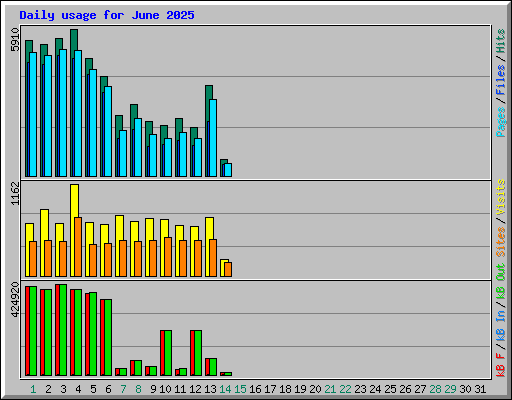The height and width of the screenshot is (400, 512).
Task: Click the 5910 axis value
Action: coord(15,40)
